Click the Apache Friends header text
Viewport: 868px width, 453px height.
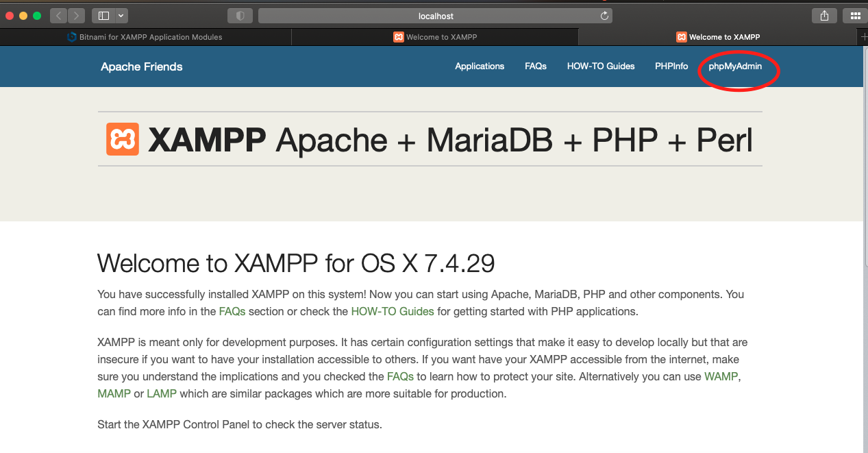141,66
